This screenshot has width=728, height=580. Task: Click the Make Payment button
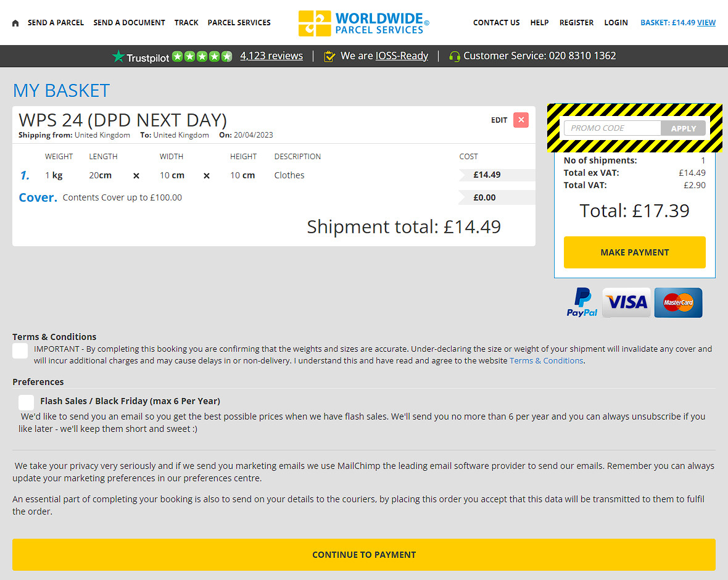pos(635,252)
